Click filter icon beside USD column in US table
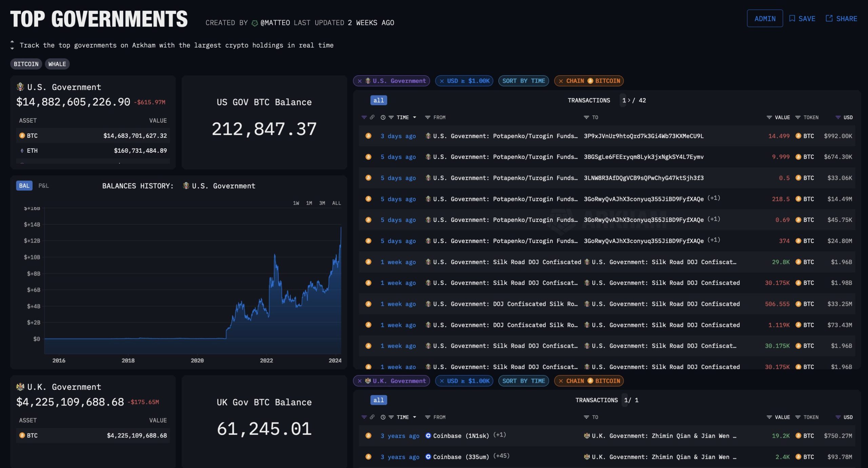This screenshot has width=868, height=468. [x=838, y=117]
